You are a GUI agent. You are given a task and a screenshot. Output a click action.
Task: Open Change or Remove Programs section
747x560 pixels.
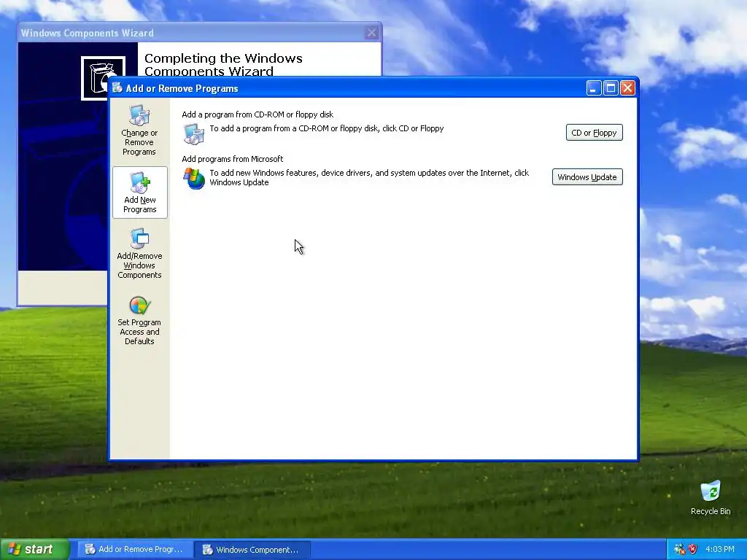[x=139, y=130]
